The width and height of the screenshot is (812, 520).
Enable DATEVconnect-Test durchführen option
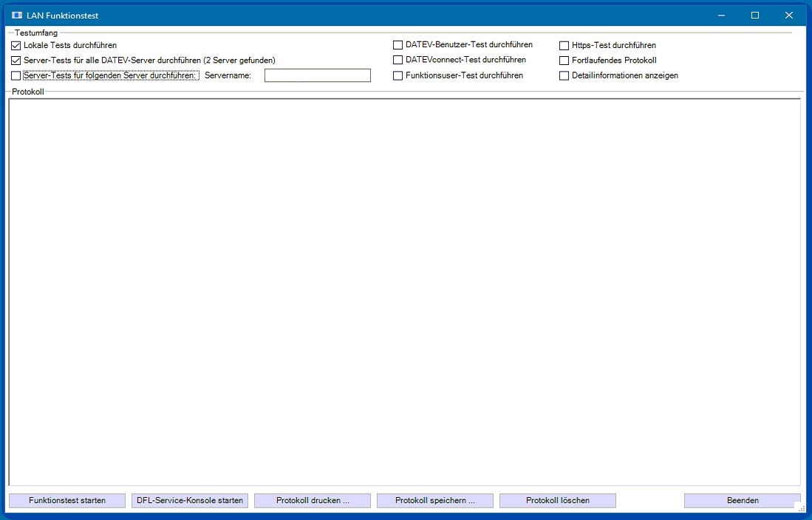(x=398, y=60)
